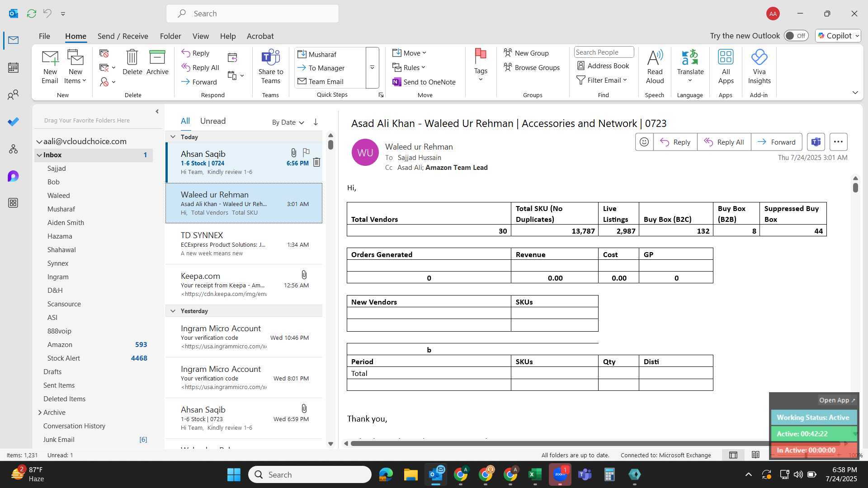Switch to Normal view in status bar
868x488 pixels.
click(733, 455)
